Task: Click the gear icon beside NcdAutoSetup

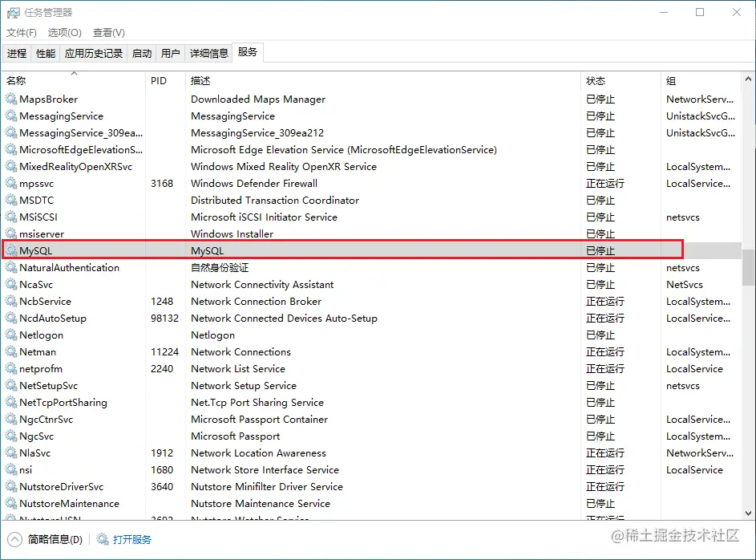Action: pos(11,318)
